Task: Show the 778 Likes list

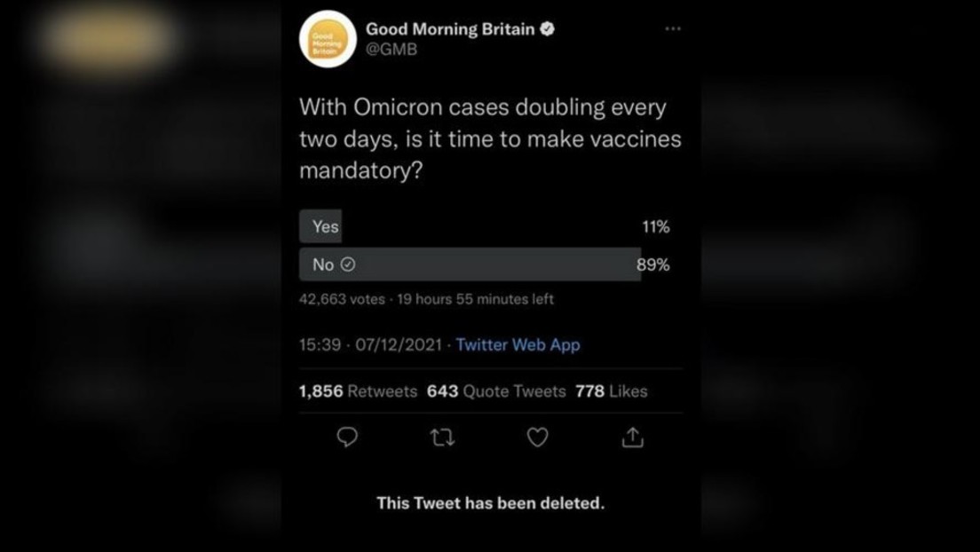Action: [x=612, y=391]
